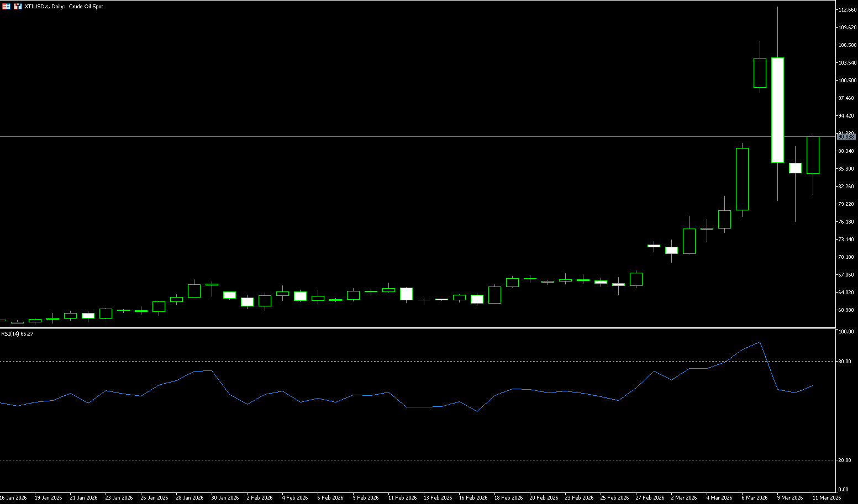The image size is (858, 504).
Task: Select the last candle on 11 Mar 2026
Action: click(813, 155)
